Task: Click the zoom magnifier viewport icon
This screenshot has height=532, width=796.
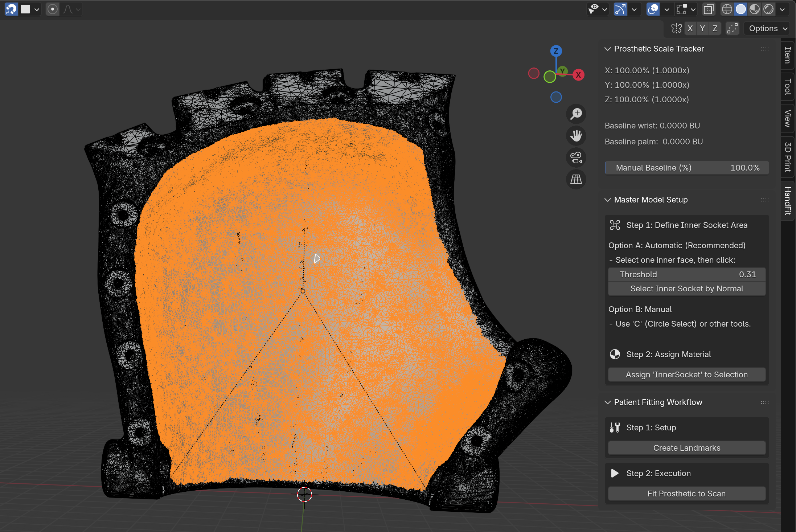Action: (x=576, y=114)
